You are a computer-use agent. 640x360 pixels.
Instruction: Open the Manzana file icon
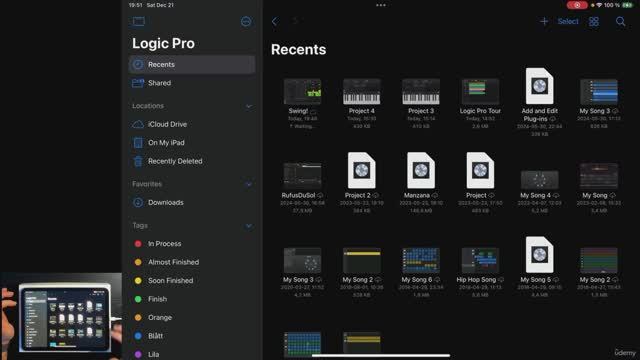coord(421,170)
